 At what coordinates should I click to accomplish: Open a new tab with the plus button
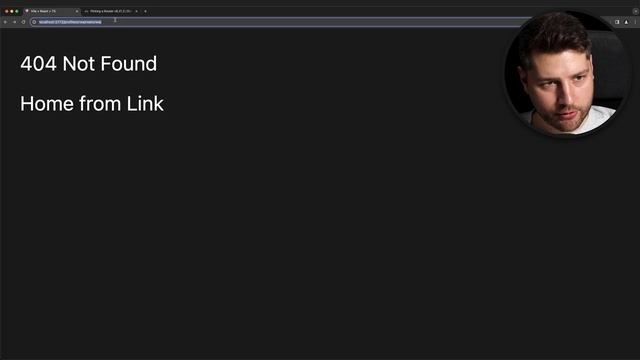(x=145, y=11)
